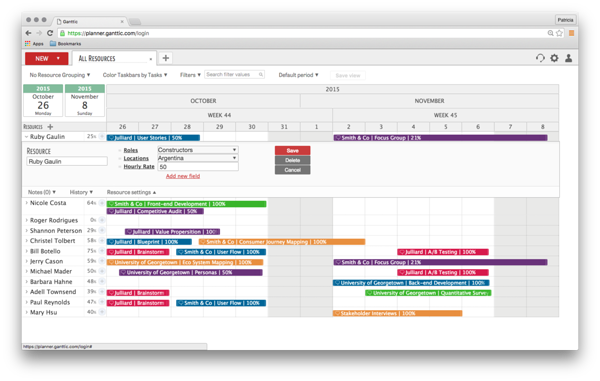Image resolution: width=600 pixels, height=381 pixels.
Task: Expand the History section
Action: [81, 192]
